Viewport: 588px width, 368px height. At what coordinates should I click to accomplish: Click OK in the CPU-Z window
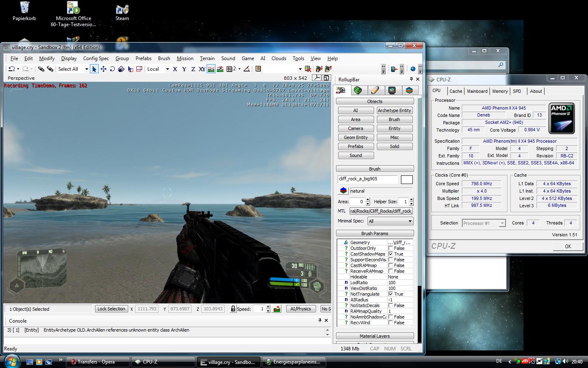pyautogui.click(x=568, y=246)
